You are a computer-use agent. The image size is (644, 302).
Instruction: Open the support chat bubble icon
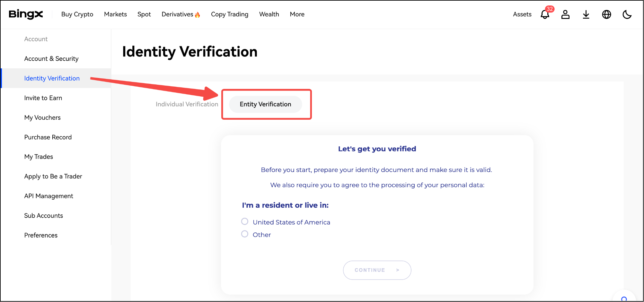pyautogui.click(x=624, y=297)
